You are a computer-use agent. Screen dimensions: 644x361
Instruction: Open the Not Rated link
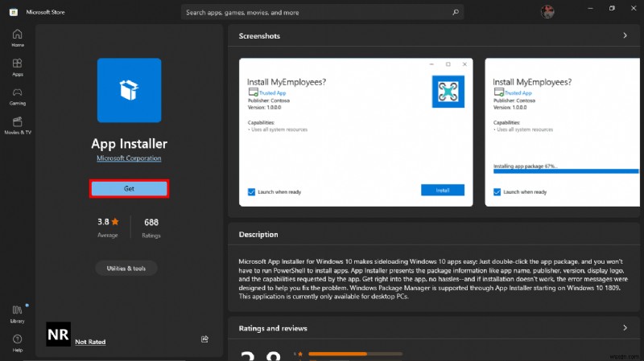[90, 342]
